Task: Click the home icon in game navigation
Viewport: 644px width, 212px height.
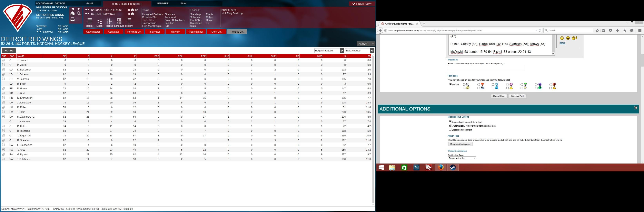Action: [x=73, y=14]
